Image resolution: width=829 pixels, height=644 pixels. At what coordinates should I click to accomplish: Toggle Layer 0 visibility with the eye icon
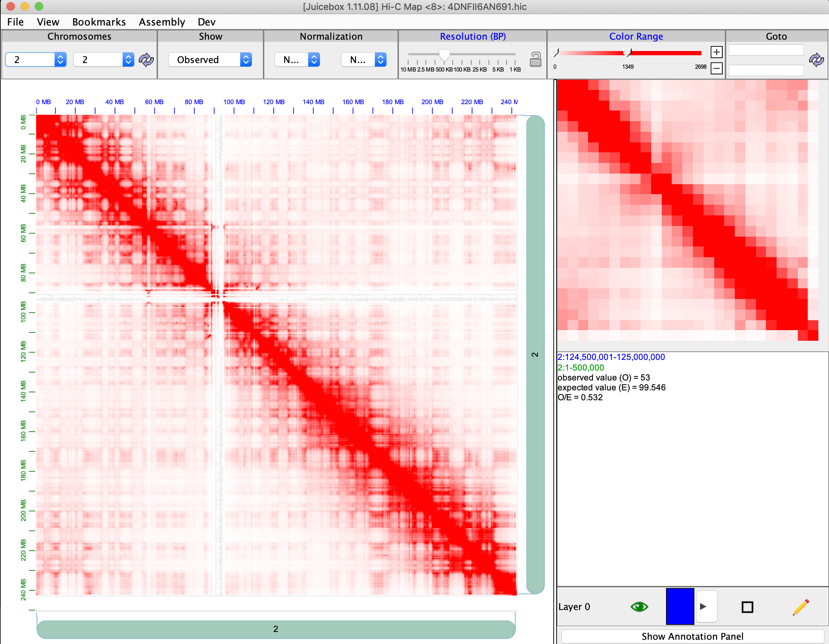coord(639,606)
